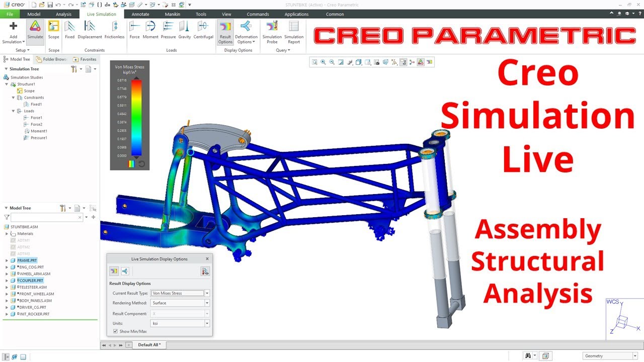Expand the FRAME.PRT tree node
This screenshot has width=644, height=362.
pyautogui.click(x=7, y=260)
